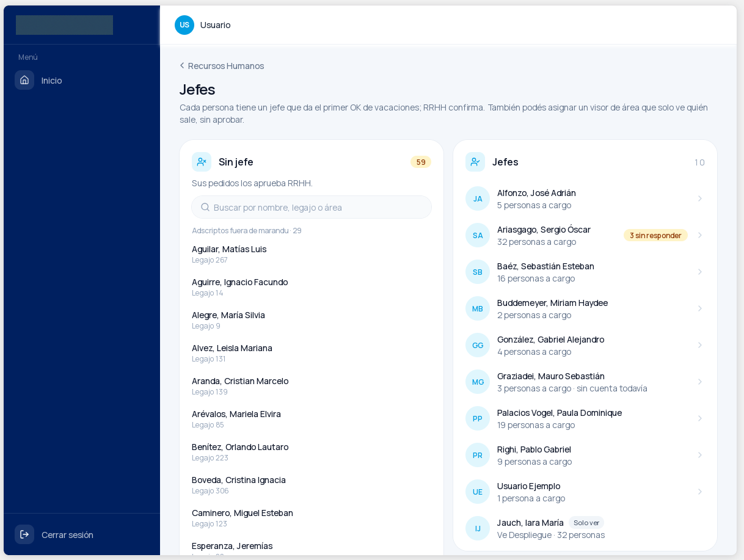
Task: Click the Sin jefe panel header icon
Action: pos(202,162)
